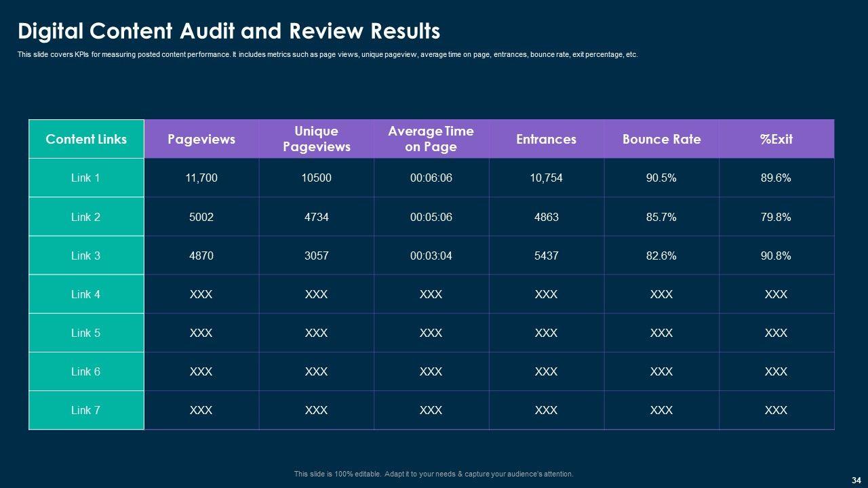The image size is (868, 488).
Task: Click the 'Unique Pageviews' column header
Action: click(x=316, y=139)
